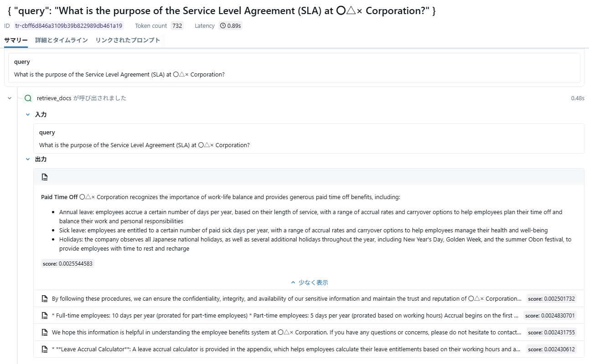
Task: Click the document icon beside 'We hope this information'
Action: tap(45, 333)
